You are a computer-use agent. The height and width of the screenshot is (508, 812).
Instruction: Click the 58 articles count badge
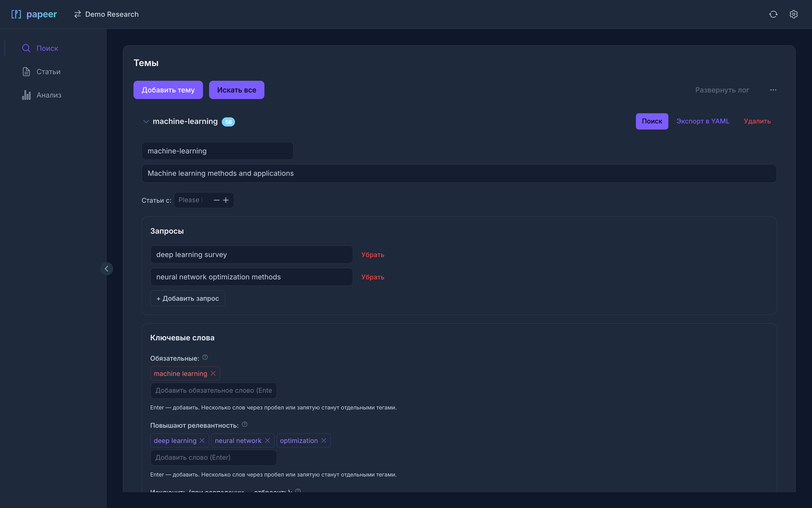pyautogui.click(x=228, y=122)
